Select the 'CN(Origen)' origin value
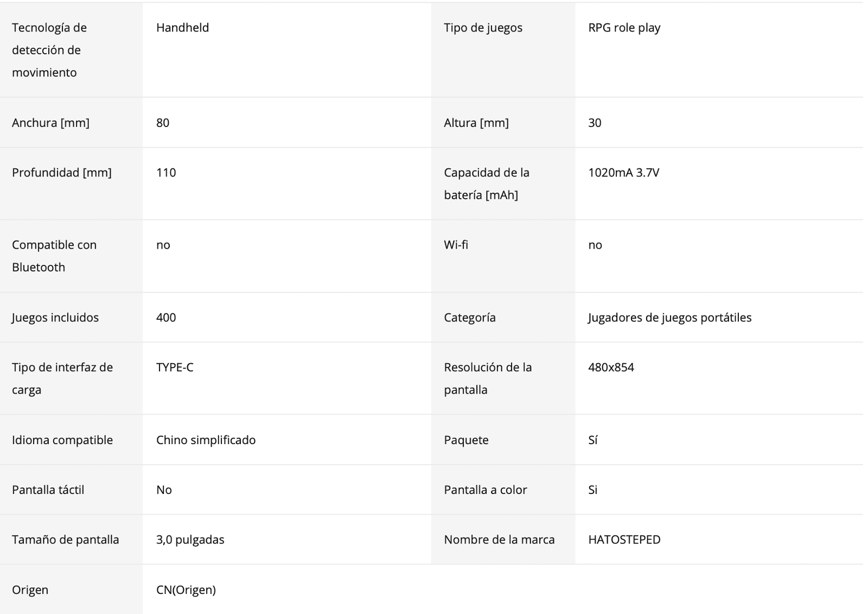This screenshot has width=868, height=614. 186,590
